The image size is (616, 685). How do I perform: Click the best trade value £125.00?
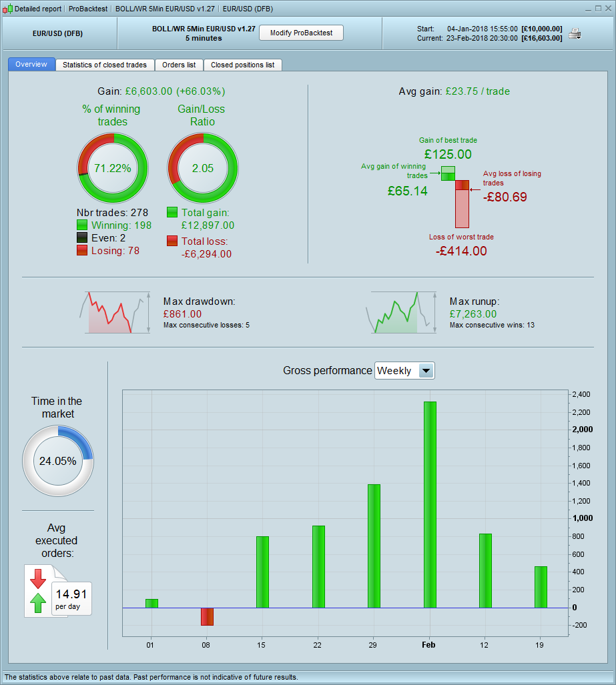point(448,154)
